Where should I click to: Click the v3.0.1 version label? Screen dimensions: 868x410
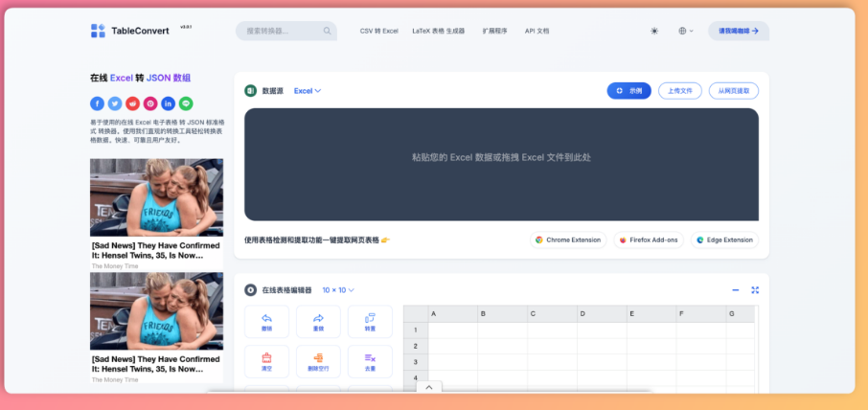pyautogui.click(x=186, y=27)
